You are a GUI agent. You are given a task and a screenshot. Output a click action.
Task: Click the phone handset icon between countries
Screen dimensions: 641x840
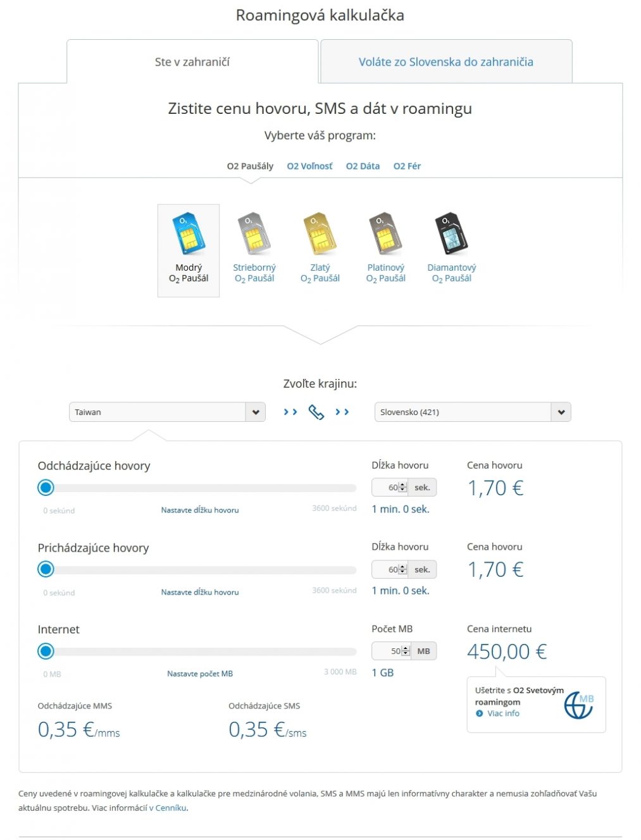(316, 412)
